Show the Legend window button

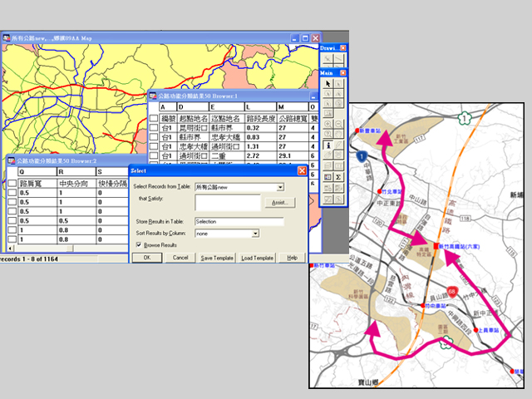click(x=328, y=177)
